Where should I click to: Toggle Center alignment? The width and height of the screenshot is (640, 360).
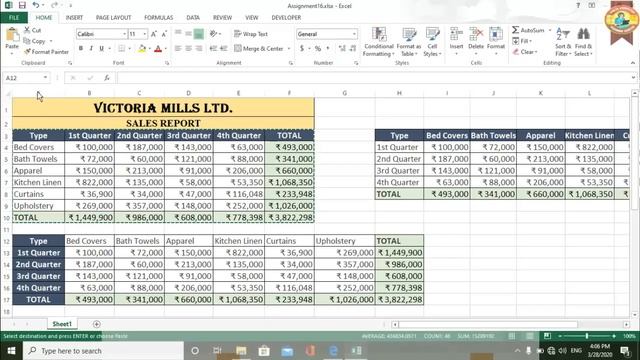(x=188, y=49)
